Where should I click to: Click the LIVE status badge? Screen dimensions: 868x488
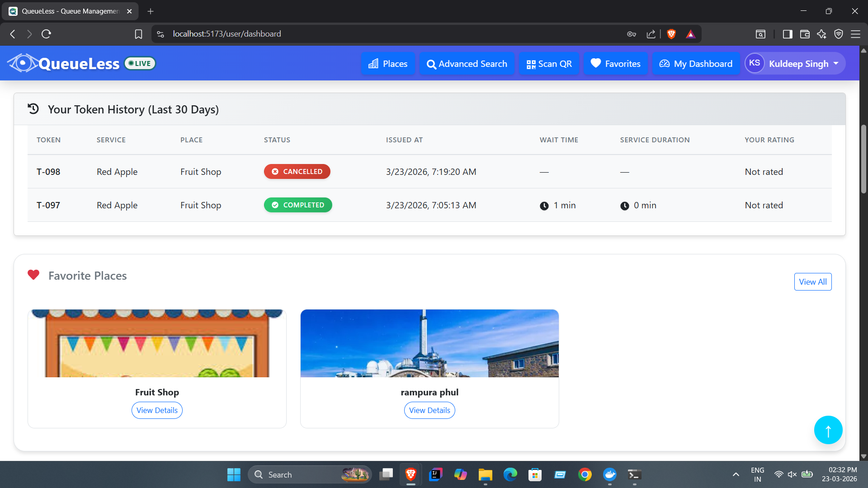(x=140, y=63)
